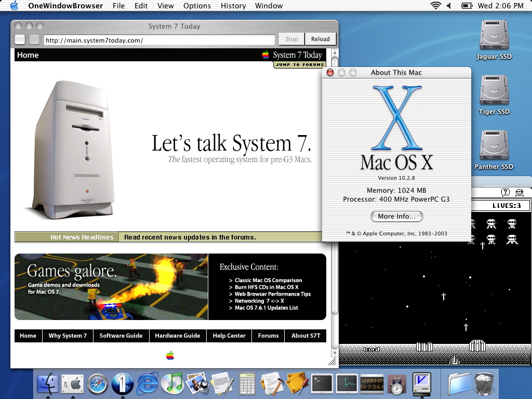Click the OneWindowBrowser Dock icon
Viewport: 532px width, 399px height.
[123, 384]
